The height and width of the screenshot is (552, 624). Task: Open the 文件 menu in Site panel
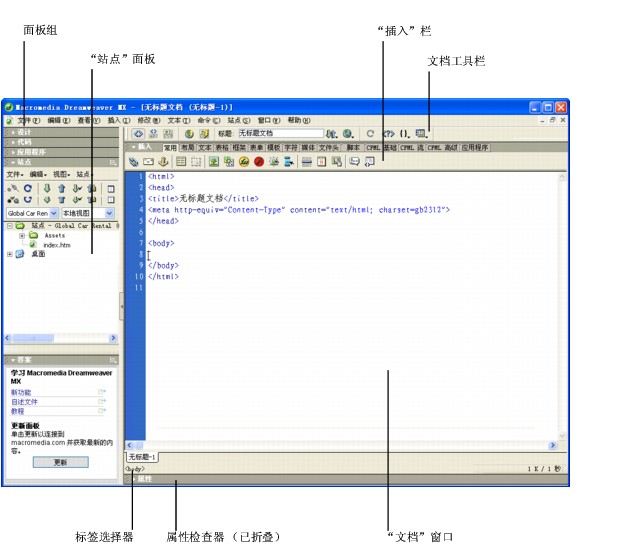(x=15, y=174)
